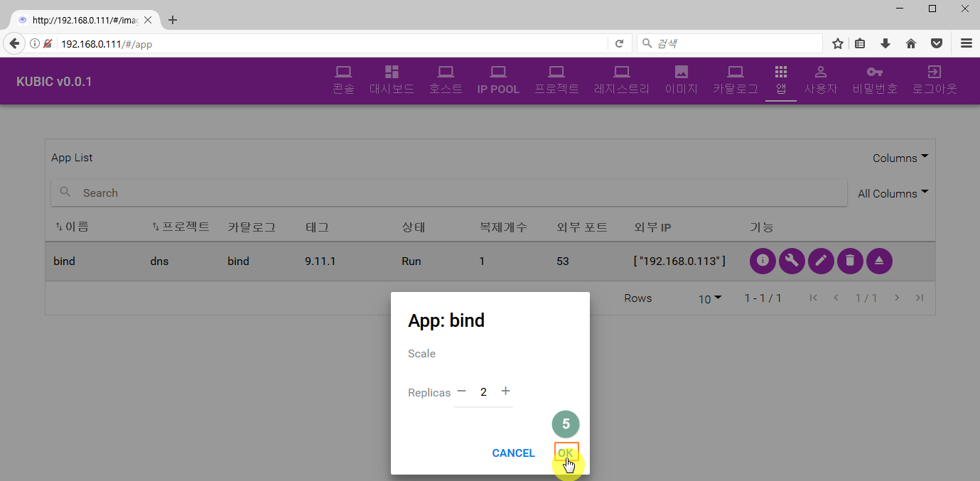This screenshot has height=481, width=980.
Task: Close the 192.168.0.111 browser tab
Action: pyautogui.click(x=148, y=20)
